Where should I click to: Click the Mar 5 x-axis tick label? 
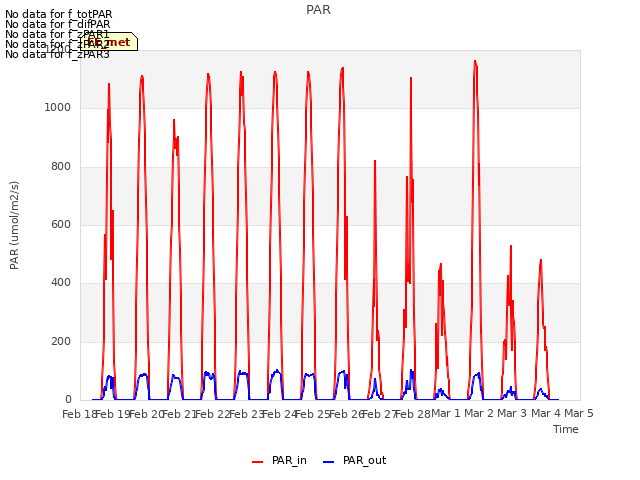pos(579,413)
